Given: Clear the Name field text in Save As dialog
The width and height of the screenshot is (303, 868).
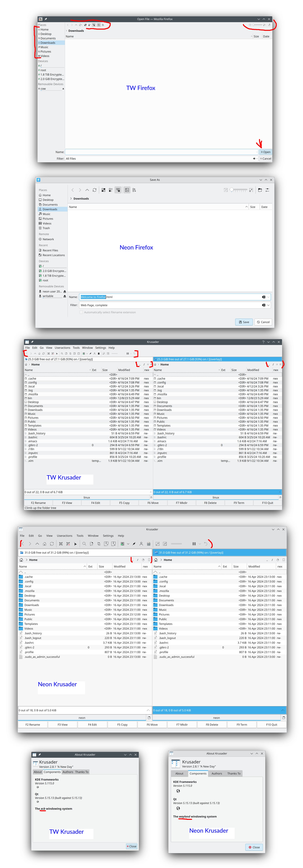Looking at the screenshot, I should [264, 297].
